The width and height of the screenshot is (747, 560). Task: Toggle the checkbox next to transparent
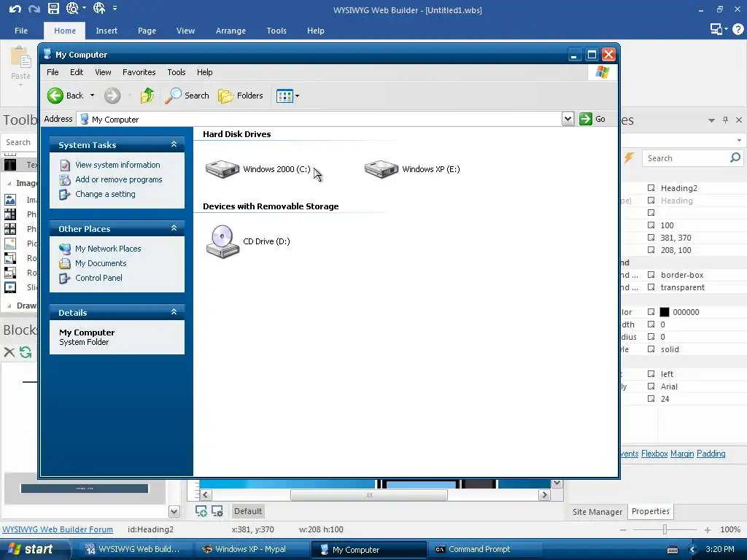(x=651, y=287)
